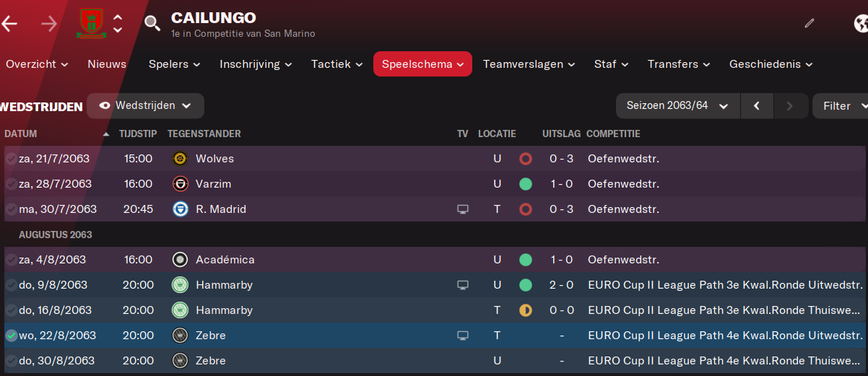Image resolution: width=868 pixels, height=376 pixels.
Task: Click the Cailungo club crest
Action: (92, 23)
